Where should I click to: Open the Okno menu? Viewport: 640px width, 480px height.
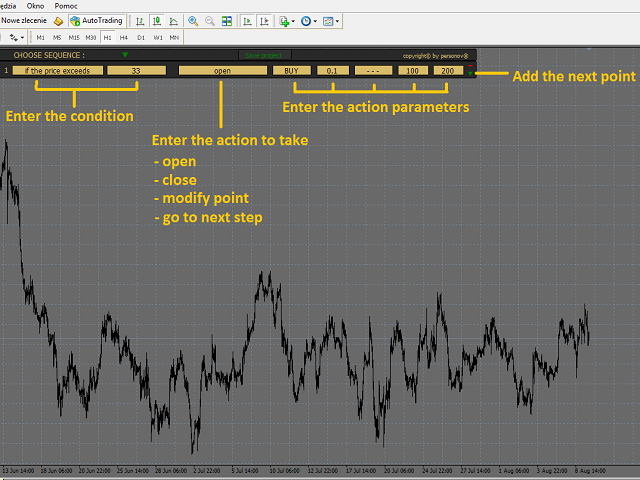coord(36,6)
